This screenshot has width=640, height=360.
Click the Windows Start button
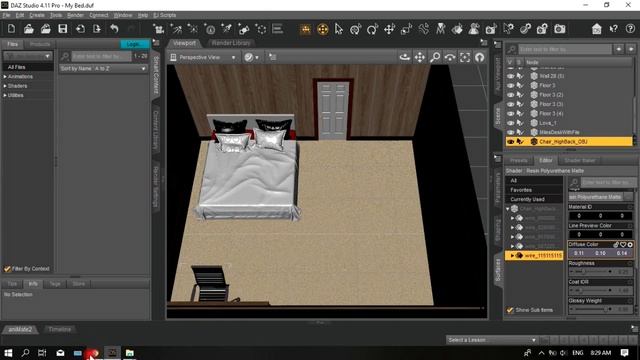tap(8, 353)
